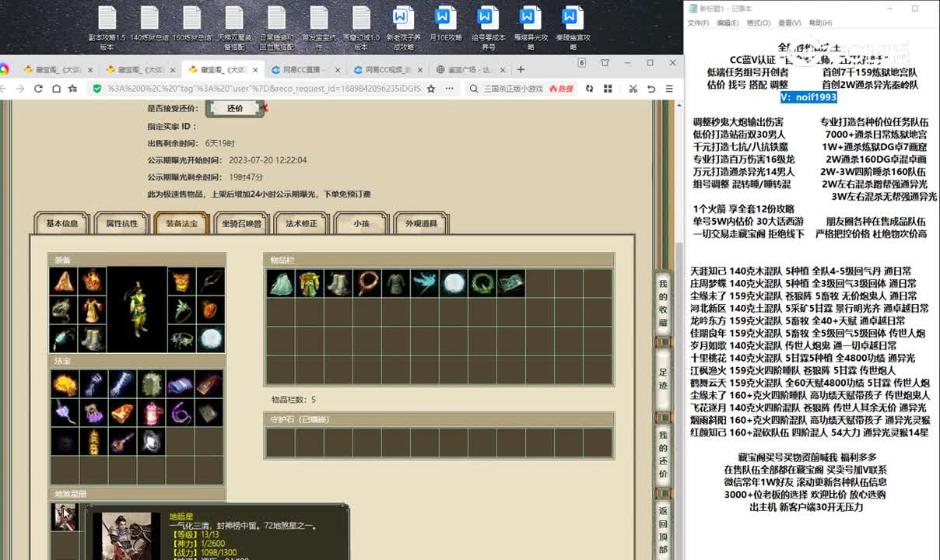Switch to the 网易CC视频 browser tab
The height and width of the screenshot is (560, 940).
click(x=389, y=69)
